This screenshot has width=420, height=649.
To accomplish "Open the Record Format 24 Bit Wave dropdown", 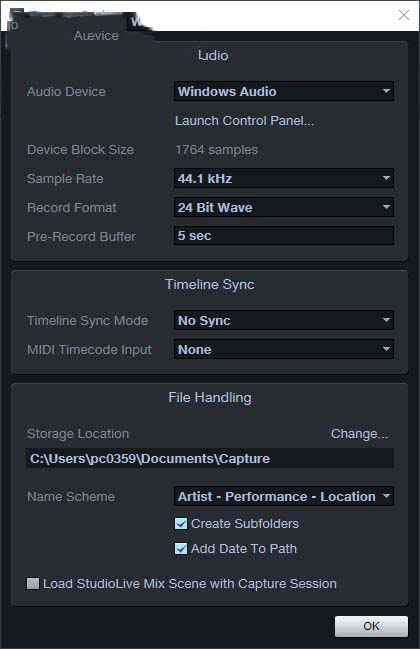I will click(283, 207).
